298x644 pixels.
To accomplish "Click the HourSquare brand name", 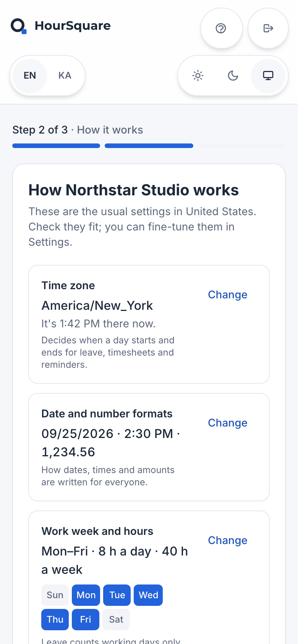I will click(73, 26).
